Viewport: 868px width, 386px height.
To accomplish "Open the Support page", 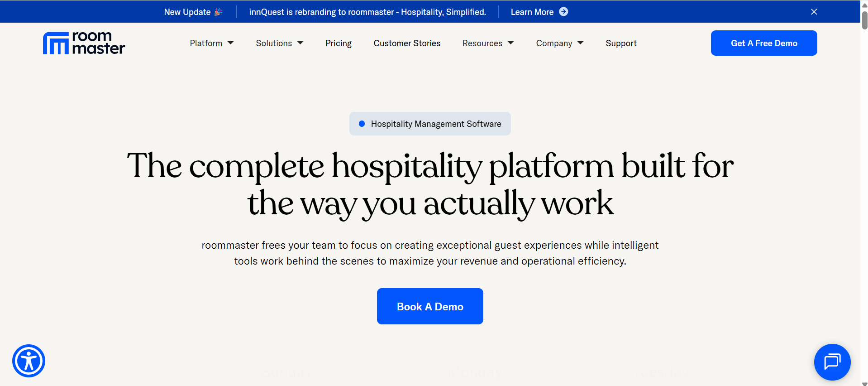I will pyautogui.click(x=621, y=43).
